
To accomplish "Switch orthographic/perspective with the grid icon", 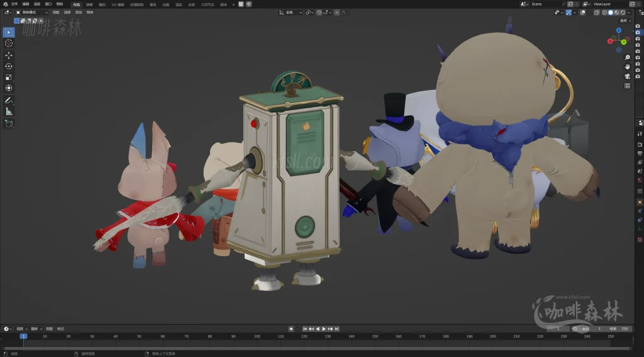I will click(628, 86).
